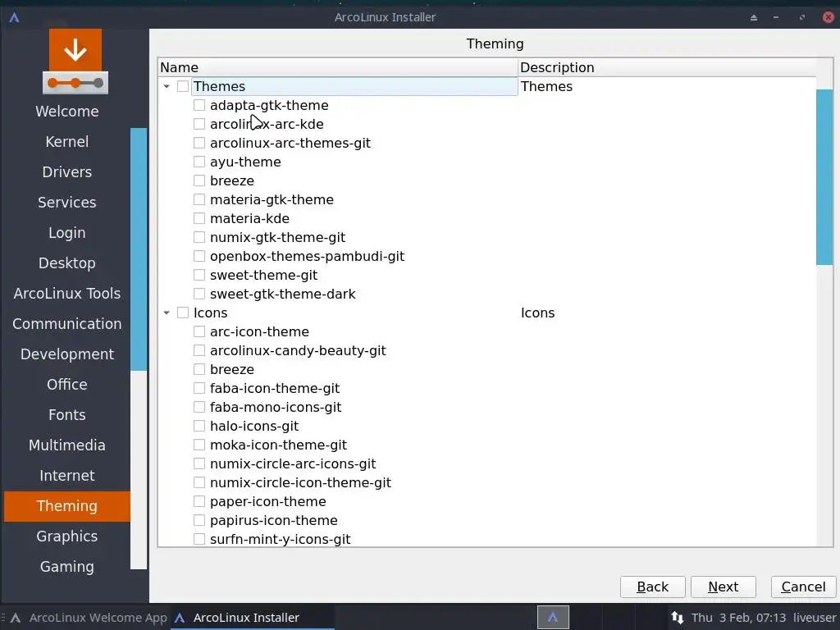Image resolution: width=840 pixels, height=630 pixels.
Task: Click the ArcoLinux logo in the title bar
Action: 15,17
